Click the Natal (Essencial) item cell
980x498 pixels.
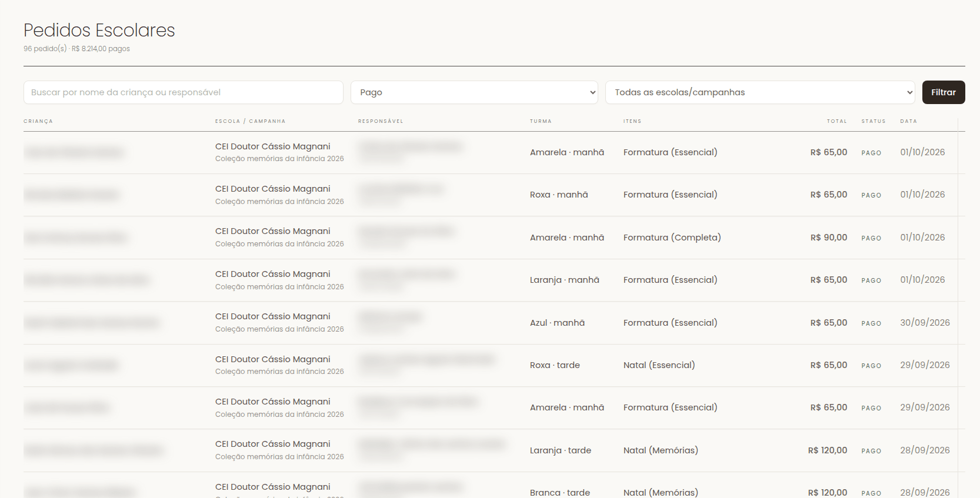659,365
